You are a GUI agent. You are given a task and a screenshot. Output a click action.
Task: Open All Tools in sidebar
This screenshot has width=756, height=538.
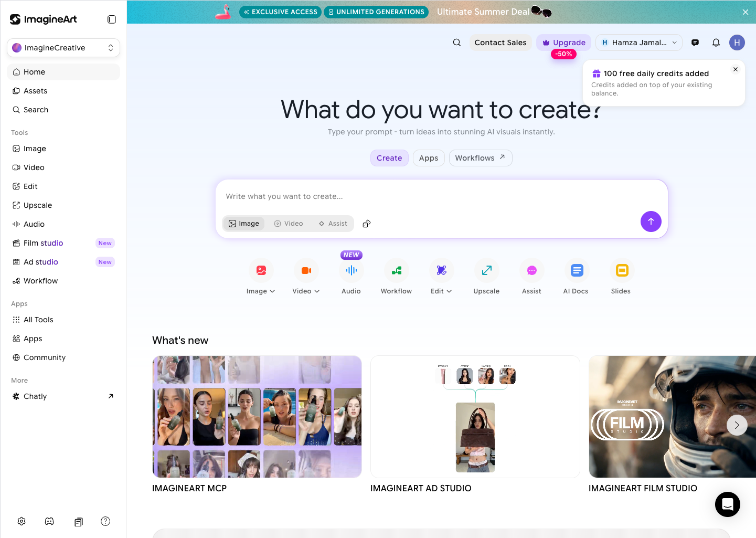63,320
